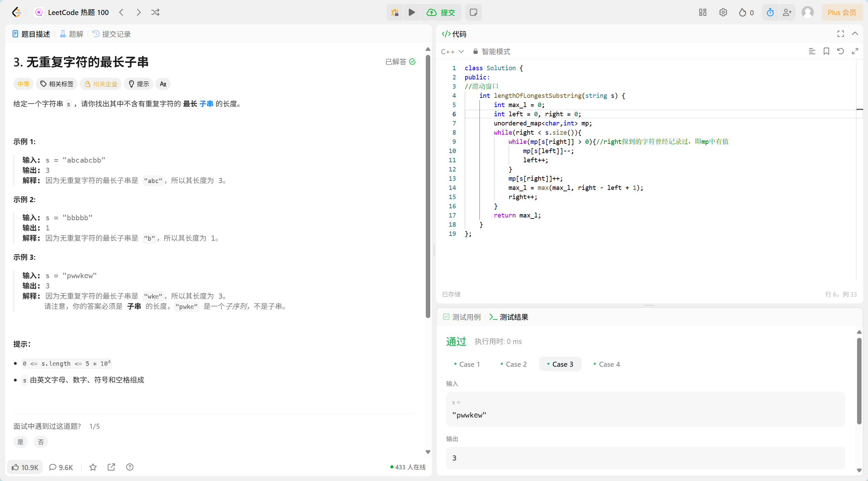The height and width of the screenshot is (481, 868).
Task: Format code with the align icon
Action: (x=812, y=51)
